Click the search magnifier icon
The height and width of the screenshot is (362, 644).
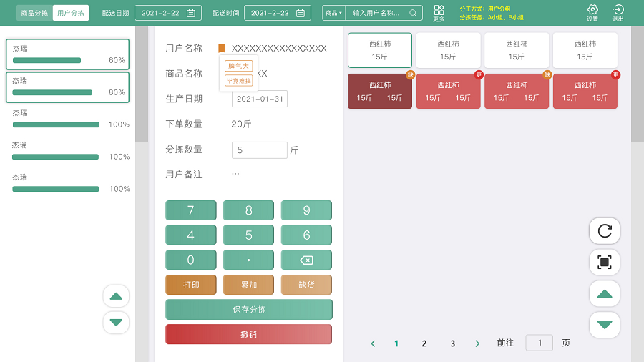(413, 13)
